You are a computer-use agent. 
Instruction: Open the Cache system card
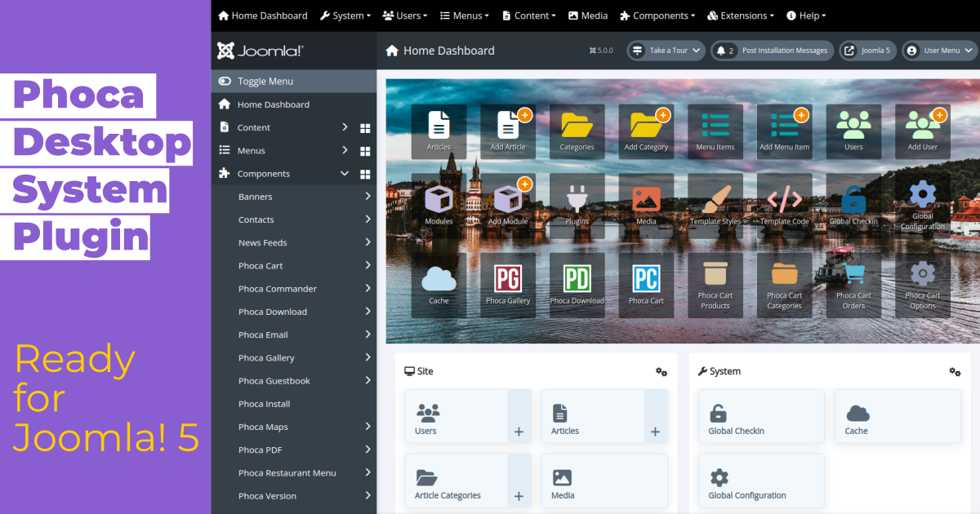point(898,416)
